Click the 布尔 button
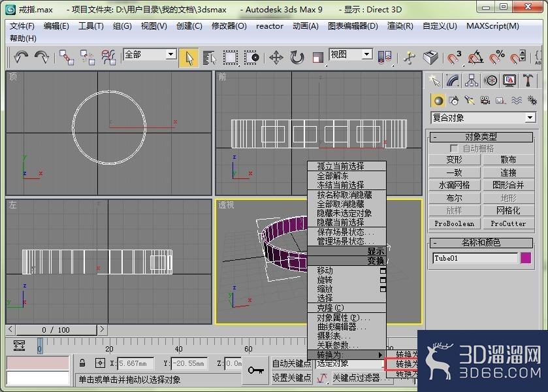Screen dimensions: 548x392 point(455,198)
